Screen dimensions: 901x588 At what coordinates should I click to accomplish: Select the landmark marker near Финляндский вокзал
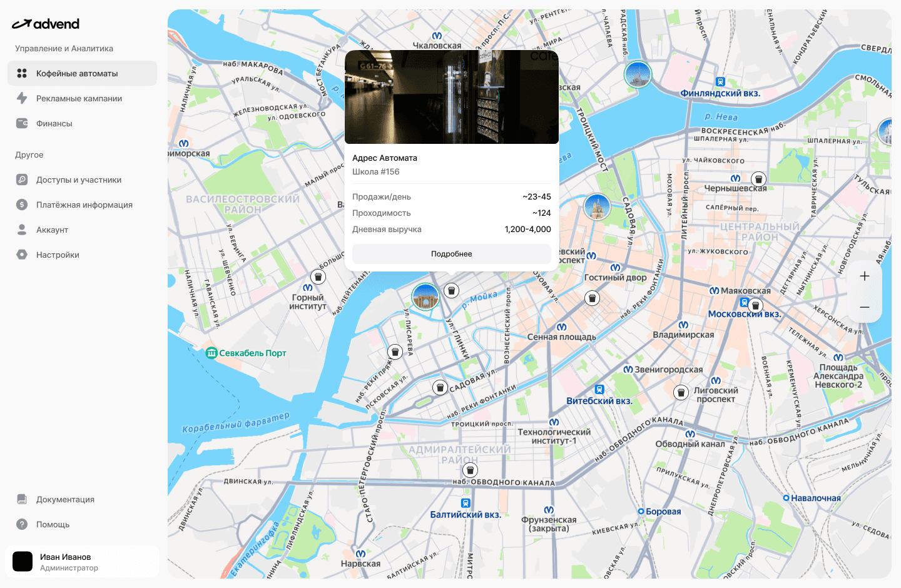pyautogui.click(x=638, y=74)
